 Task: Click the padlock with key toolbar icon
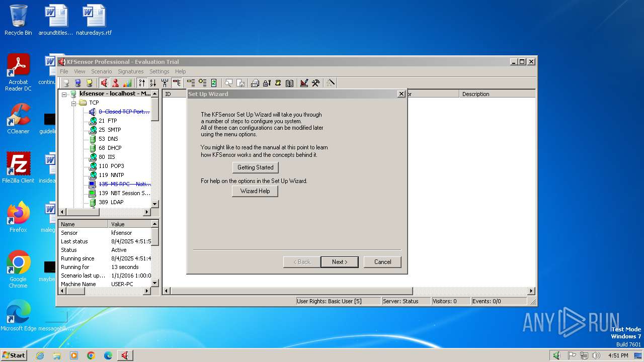(267, 83)
